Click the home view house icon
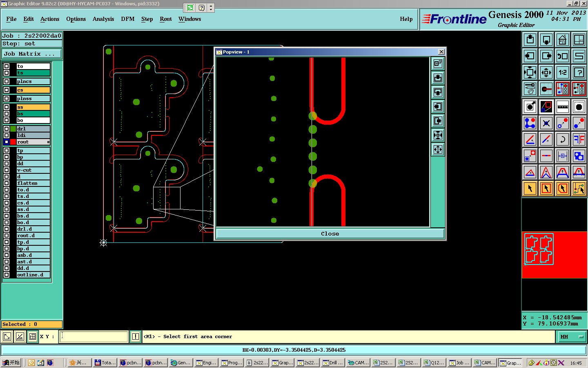 click(x=563, y=40)
